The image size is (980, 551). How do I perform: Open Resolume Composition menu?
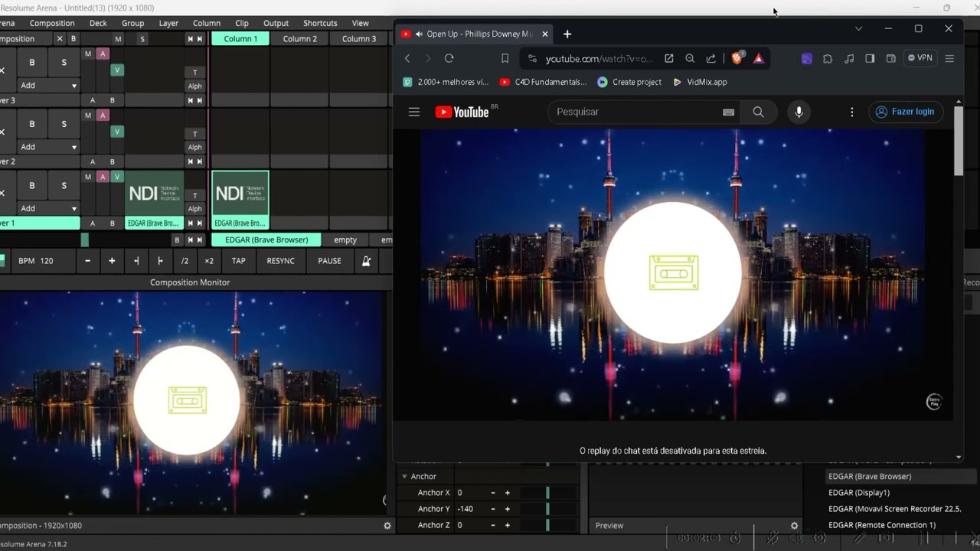[52, 23]
